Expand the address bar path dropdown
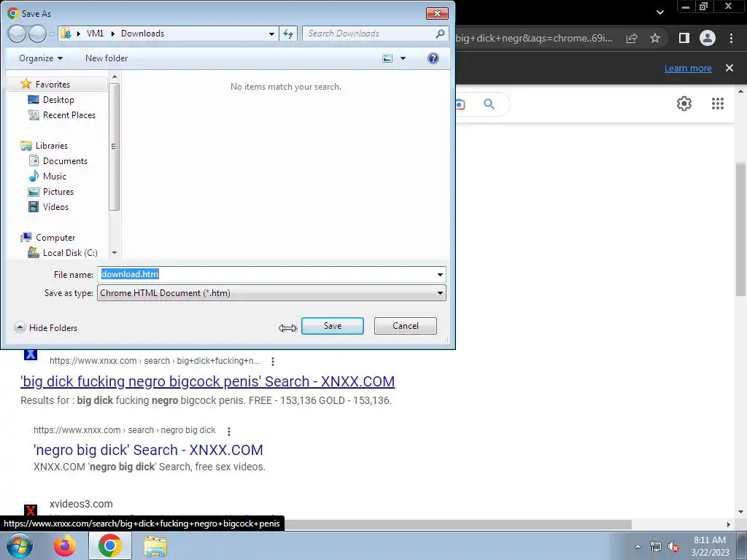Viewport: 747px width, 560px height. 271,34
